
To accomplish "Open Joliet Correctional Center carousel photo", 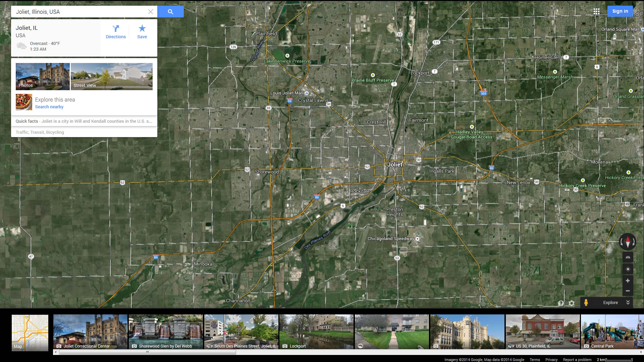I will [x=90, y=332].
